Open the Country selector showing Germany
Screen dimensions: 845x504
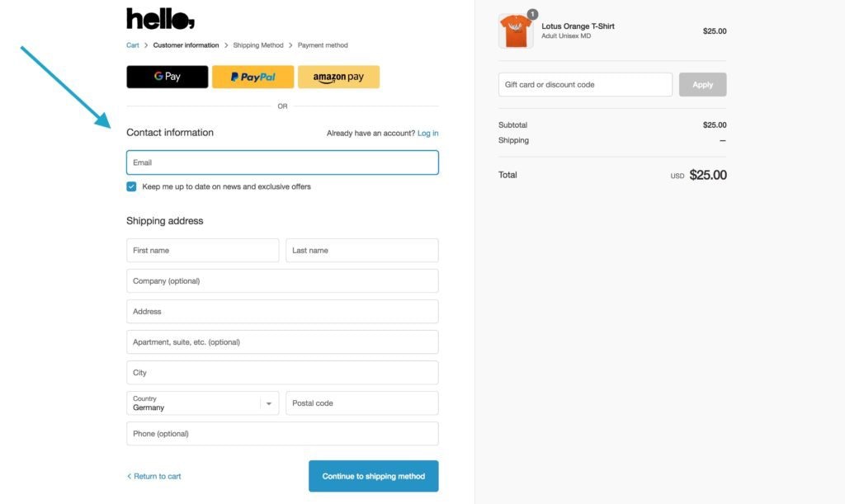pos(198,403)
